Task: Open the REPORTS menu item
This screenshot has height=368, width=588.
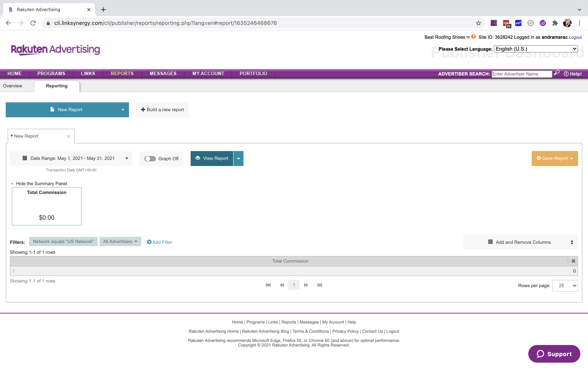Action: pos(122,73)
